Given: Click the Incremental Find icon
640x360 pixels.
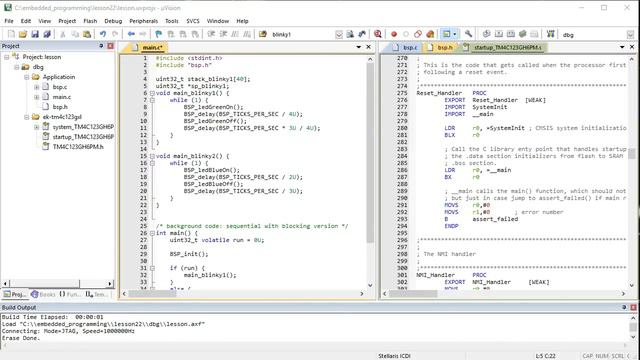Looking at the screenshot, I should [362, 34].
